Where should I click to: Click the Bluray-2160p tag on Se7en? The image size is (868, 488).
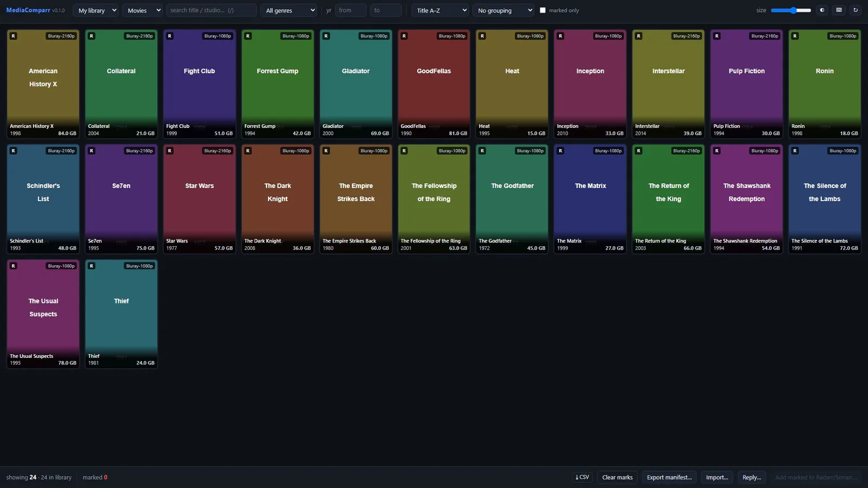pyautogui.click(x=139, y=151)
